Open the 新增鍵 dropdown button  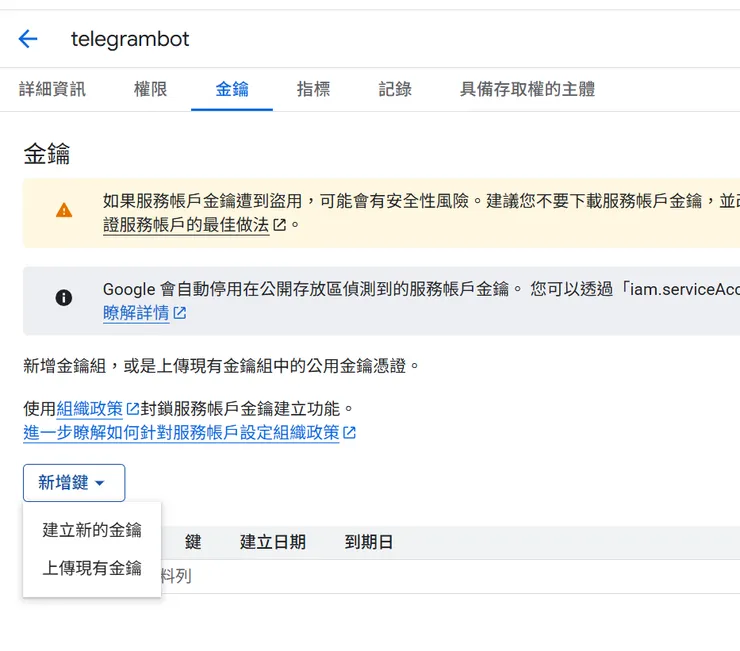(74, 483)
